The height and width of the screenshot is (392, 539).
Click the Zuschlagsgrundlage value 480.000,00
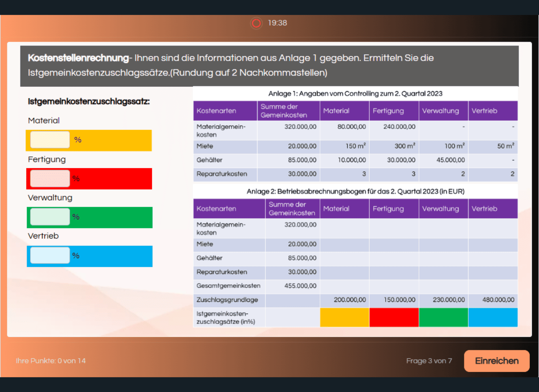pyautogui.click(x=498, y=300)
